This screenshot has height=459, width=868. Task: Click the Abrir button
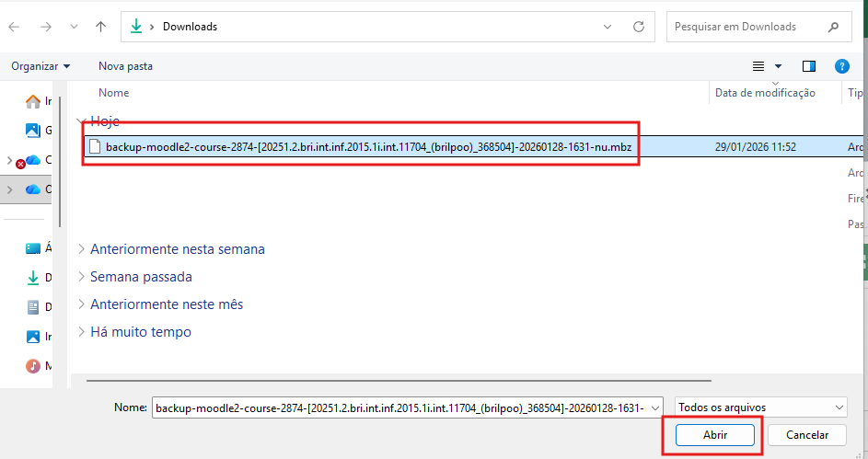(x=715, y=435)
